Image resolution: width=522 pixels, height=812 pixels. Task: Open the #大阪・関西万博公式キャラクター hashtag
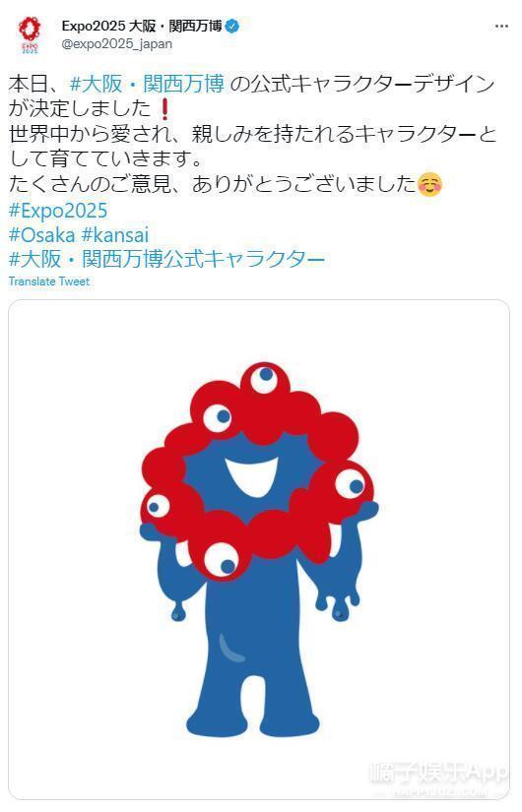coord(166,259)
